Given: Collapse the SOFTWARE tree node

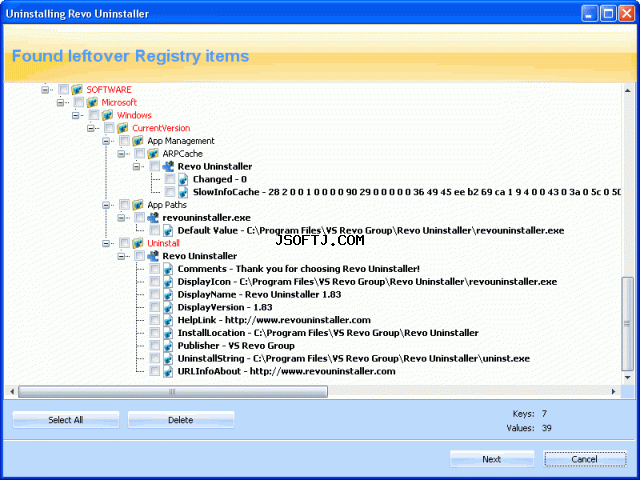Looking at the screenshot, I should (x=45, y=89).
